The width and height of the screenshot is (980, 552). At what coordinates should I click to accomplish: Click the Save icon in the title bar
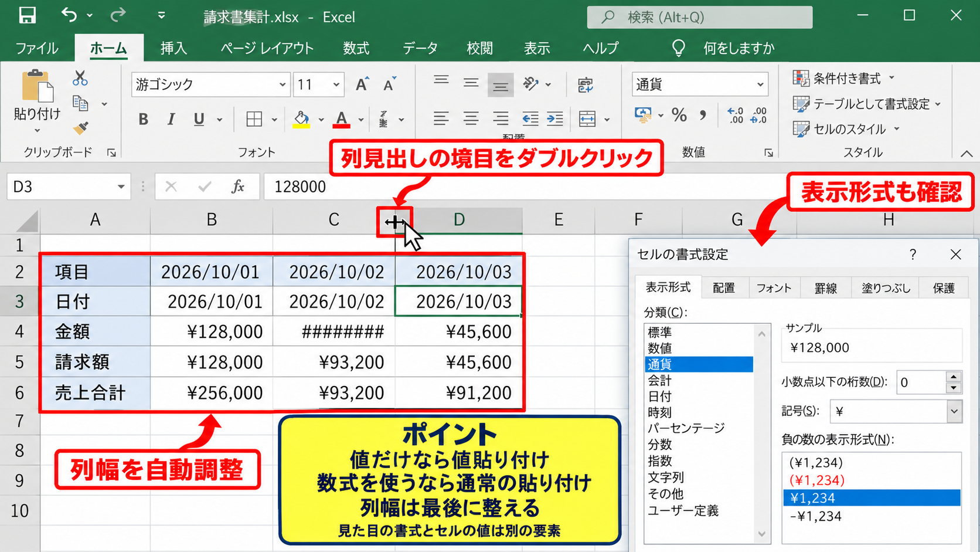pyautogui.click(x=27, y=16)
